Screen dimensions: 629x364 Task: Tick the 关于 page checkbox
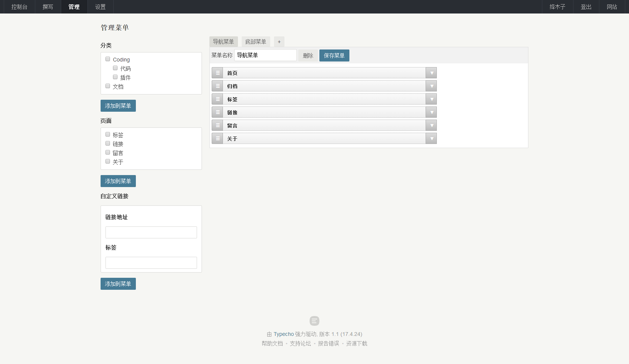point(108,161)
